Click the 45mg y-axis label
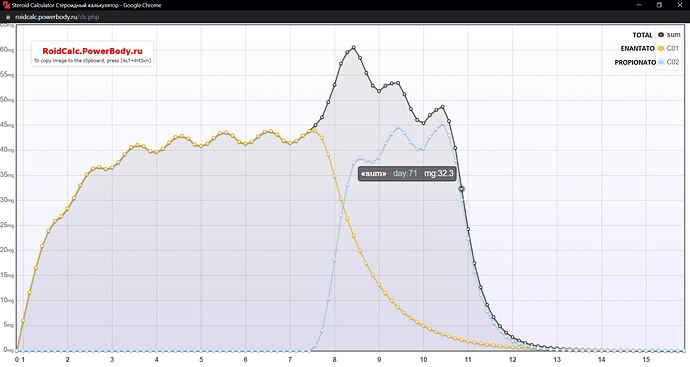Image resolution: width=690 pixels, height=367 pixels. (7, 125)
